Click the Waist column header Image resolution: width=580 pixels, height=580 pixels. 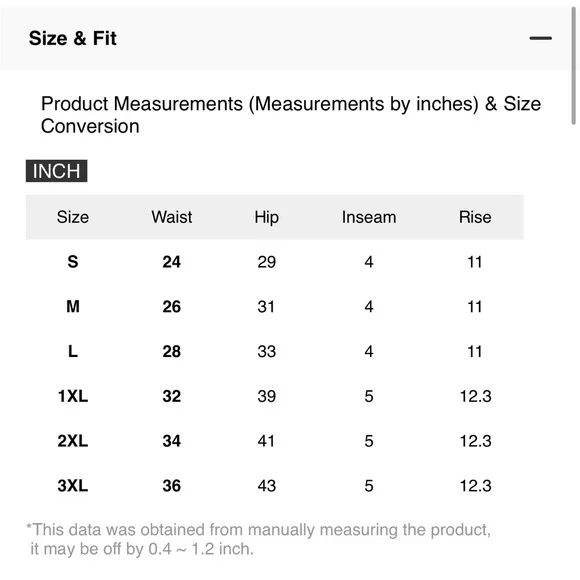(172, 217)
